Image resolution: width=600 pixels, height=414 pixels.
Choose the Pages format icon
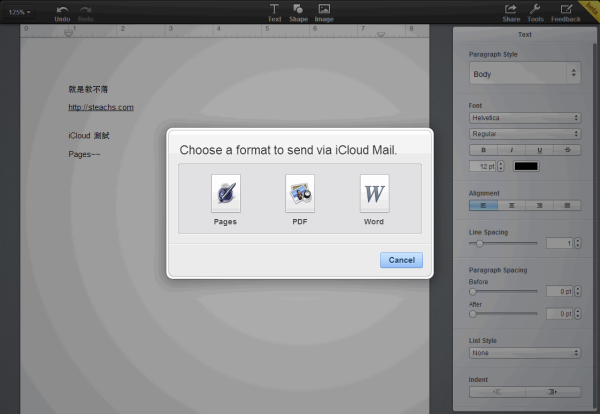(226, 194)
